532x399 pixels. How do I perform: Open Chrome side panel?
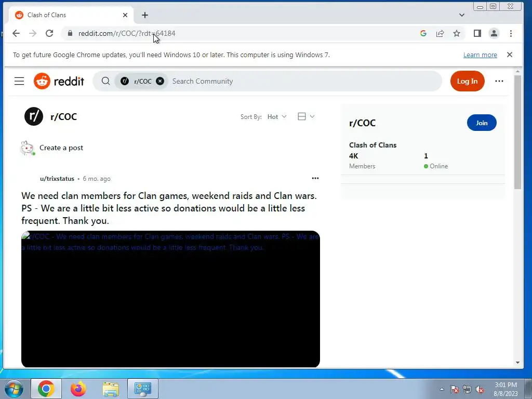(477, 33)
